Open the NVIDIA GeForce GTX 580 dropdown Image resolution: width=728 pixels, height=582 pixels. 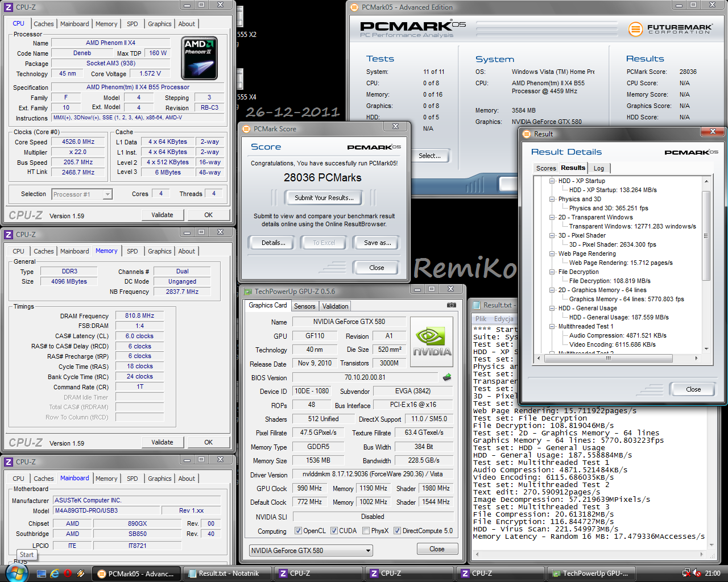[311, 550]
